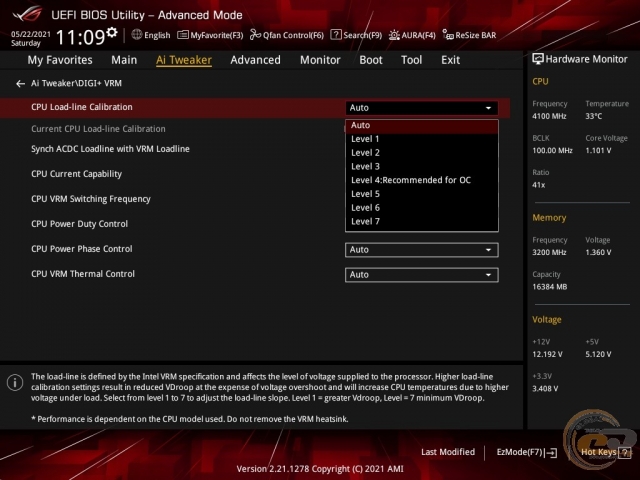Click the back arrow to Ai Tweaker

20,84
